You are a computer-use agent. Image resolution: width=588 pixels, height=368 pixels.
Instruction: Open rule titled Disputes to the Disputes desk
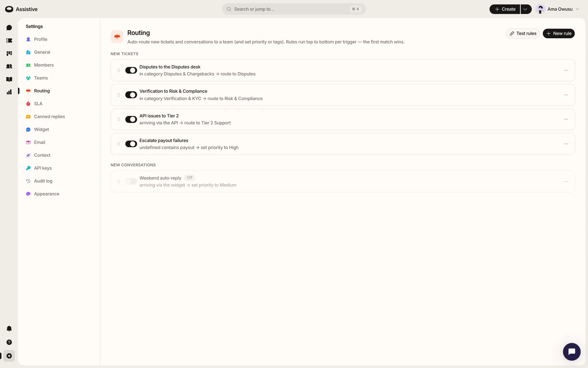click(x=170, y=67)
